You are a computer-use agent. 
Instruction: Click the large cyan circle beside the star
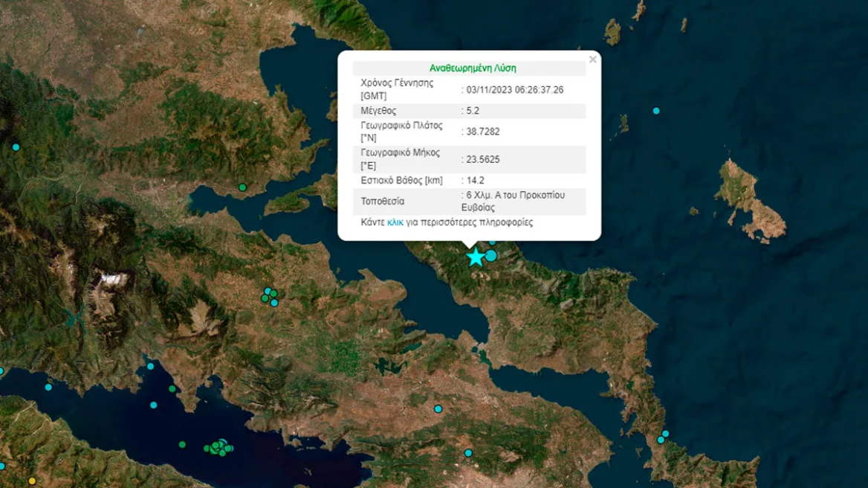click(x=490, y=256)
